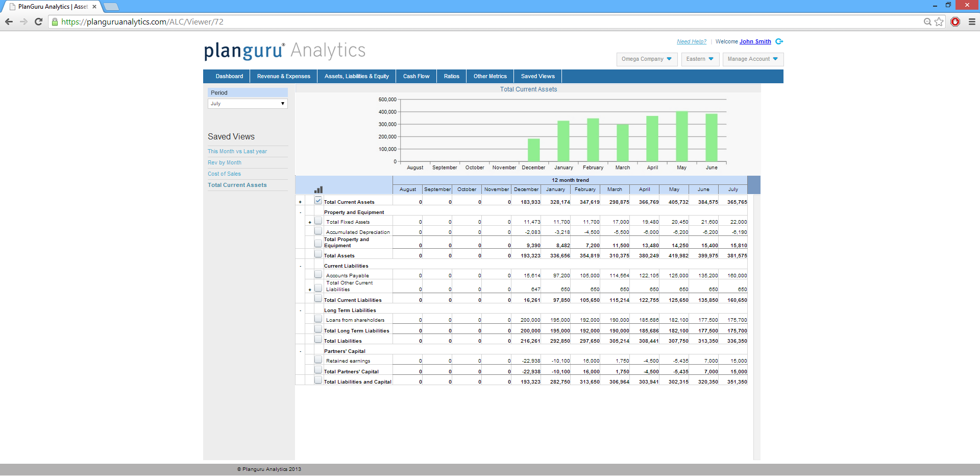The image size is (980, 476).
Task: Check the Retained earnings checkbox
Action: 318,360
